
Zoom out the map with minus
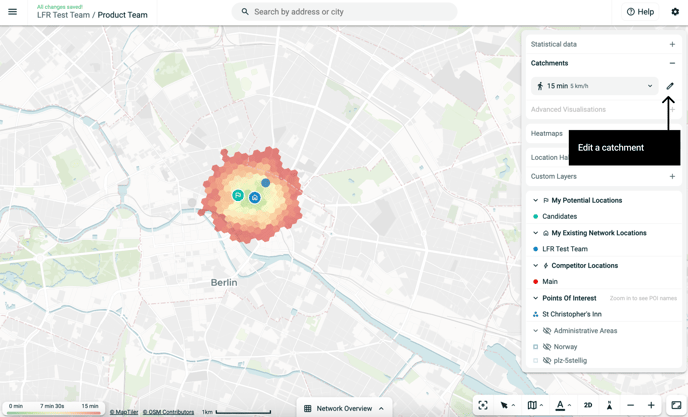[631, 405]
